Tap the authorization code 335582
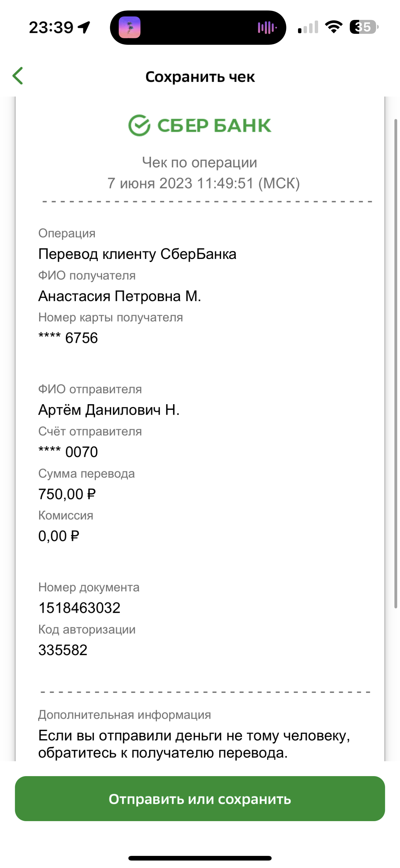The height and width of the screenshot is (868, 400). click(63, 650)
